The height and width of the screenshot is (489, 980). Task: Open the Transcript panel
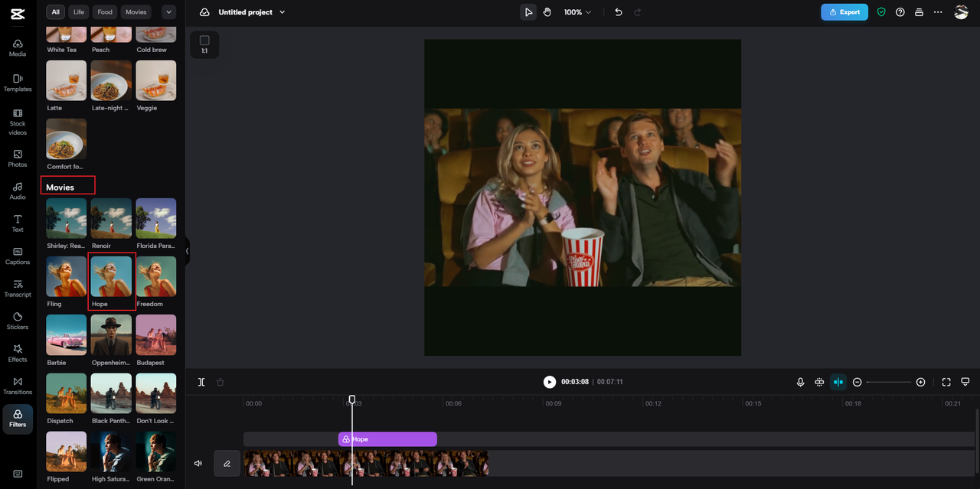[18, 289]
